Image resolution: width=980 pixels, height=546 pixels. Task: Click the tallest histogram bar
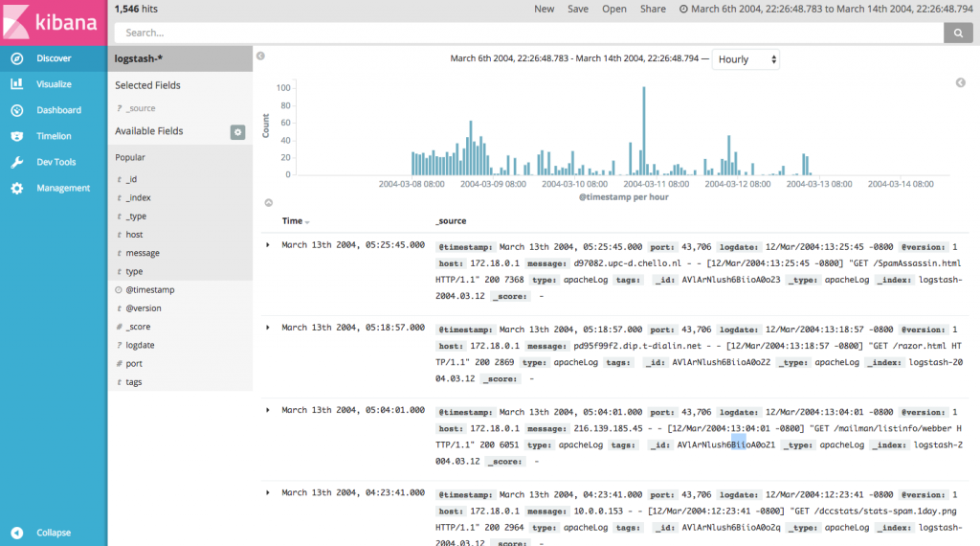pyautogui.click(x=644, y=130)
